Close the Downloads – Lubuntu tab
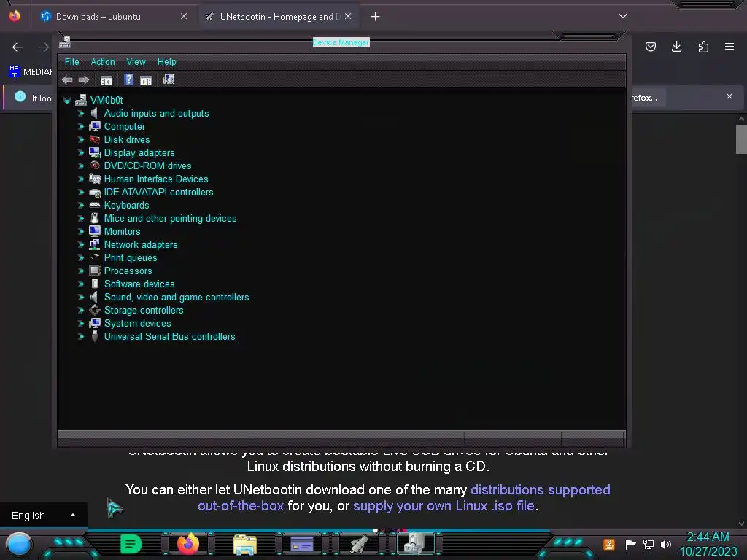 point(184,16)
